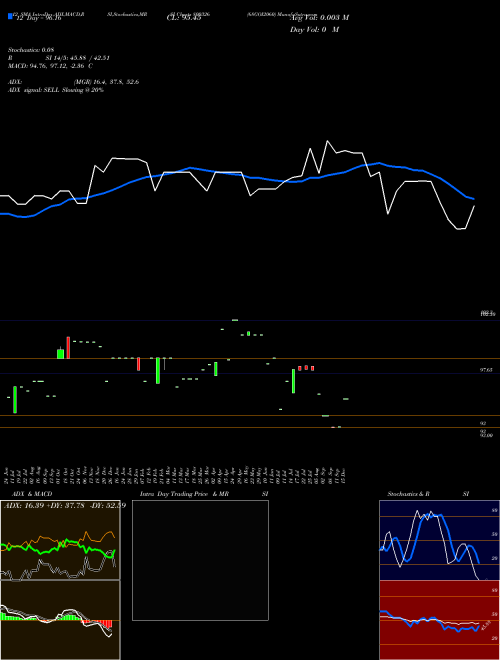Click the blue-background Stochastics chart
The height and width of the screenshot is (660, 500).
point(439,540)
